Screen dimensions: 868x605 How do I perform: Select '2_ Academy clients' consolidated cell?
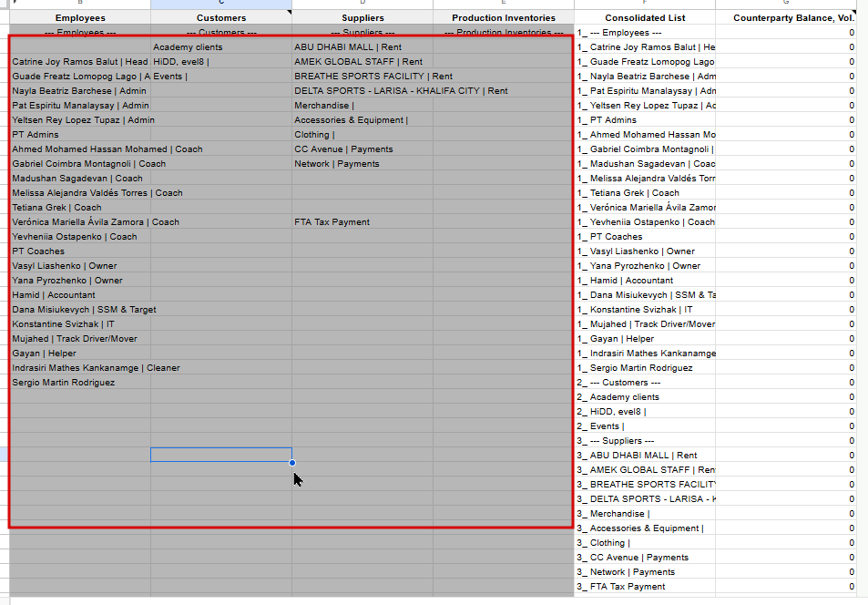pos(645,397)
